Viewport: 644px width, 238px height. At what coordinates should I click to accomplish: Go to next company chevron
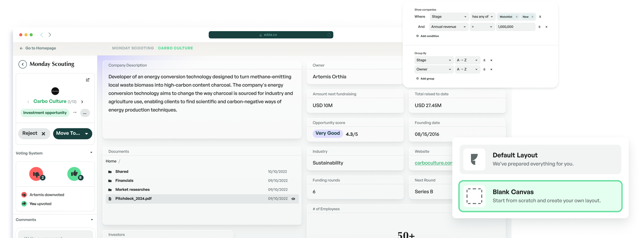point(82,102)
